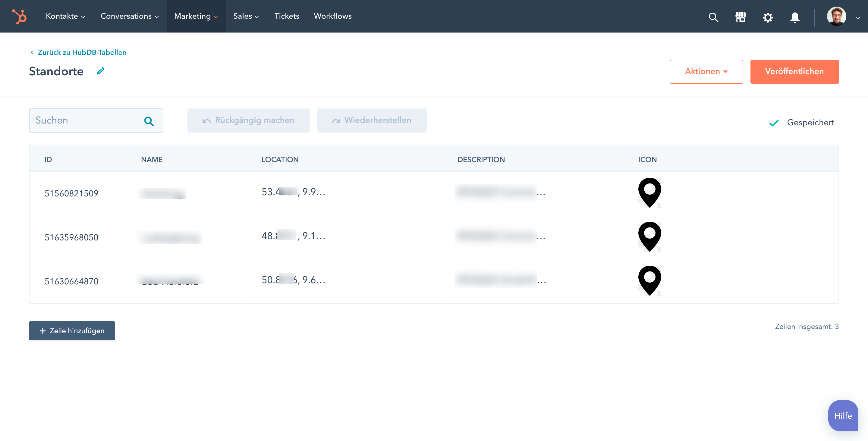Open the Sales dropdown menu
This screenshot has width=868, height=441.
click(x=246, y=16)
